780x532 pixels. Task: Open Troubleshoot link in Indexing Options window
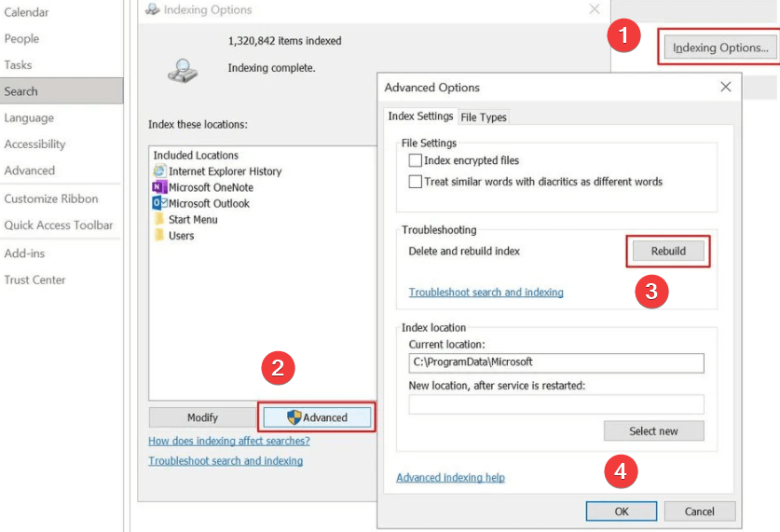pyautogui.click(x=226, y=461)
